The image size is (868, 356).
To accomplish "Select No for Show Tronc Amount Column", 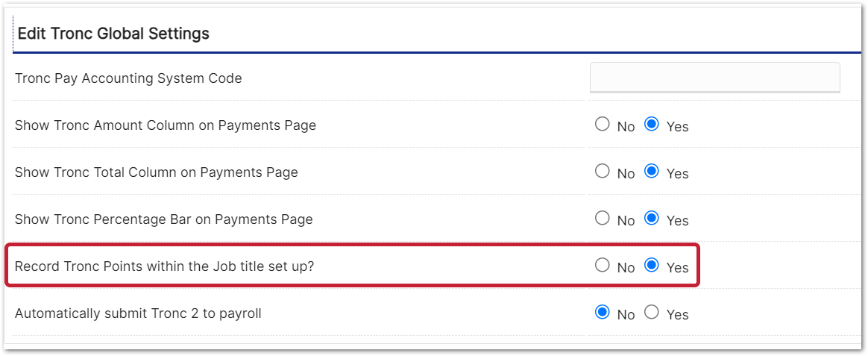I will tap(603, 125).
